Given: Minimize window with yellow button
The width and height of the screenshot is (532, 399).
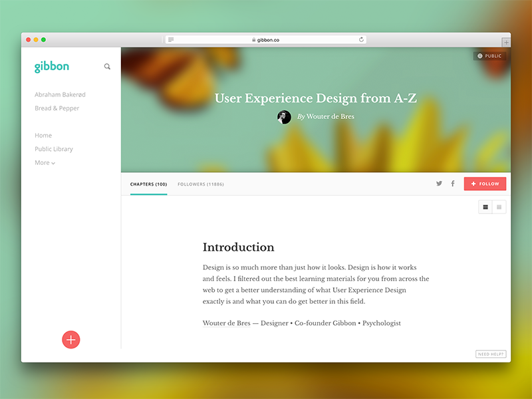Looking at the screenshot, I should tap(36, 40).
